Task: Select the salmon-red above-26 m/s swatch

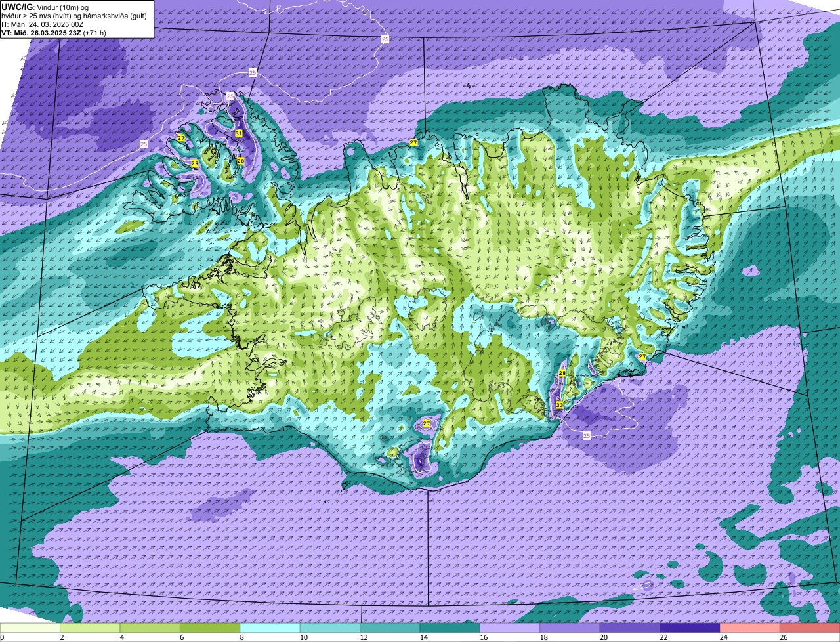Action: (x=810, y=628)
